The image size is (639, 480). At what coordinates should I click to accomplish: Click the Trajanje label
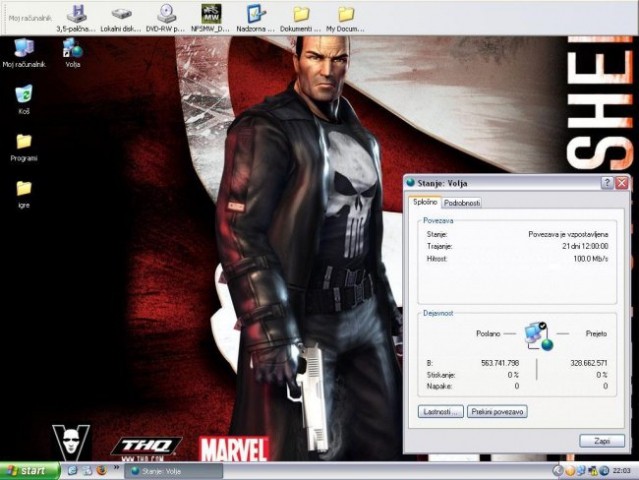[x=440, y=246]
